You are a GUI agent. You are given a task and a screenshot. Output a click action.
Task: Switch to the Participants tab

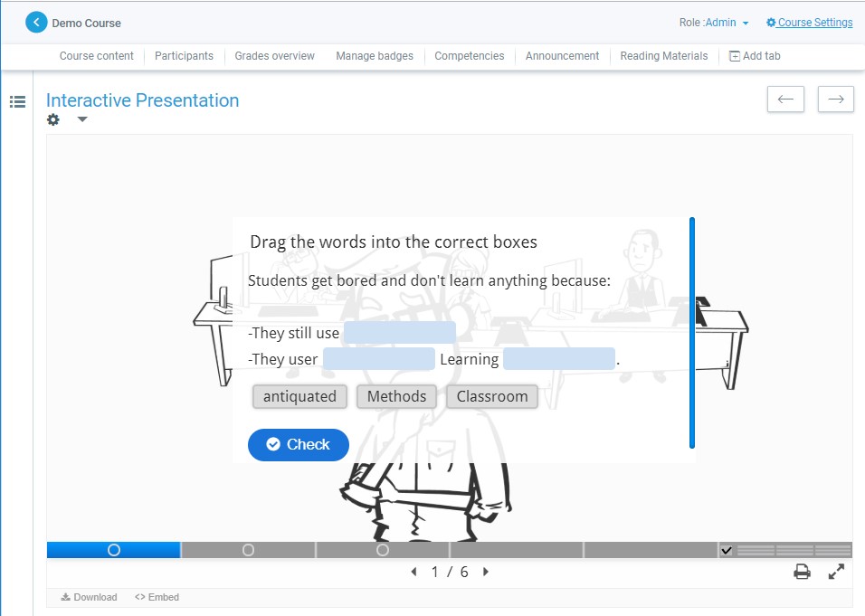(184, 56)
